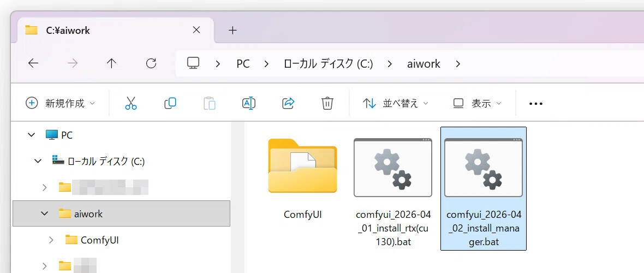Go back with the left arrow button
This screenshot has height=273, width=644.
pyautogui.click(x=33, y=63)
